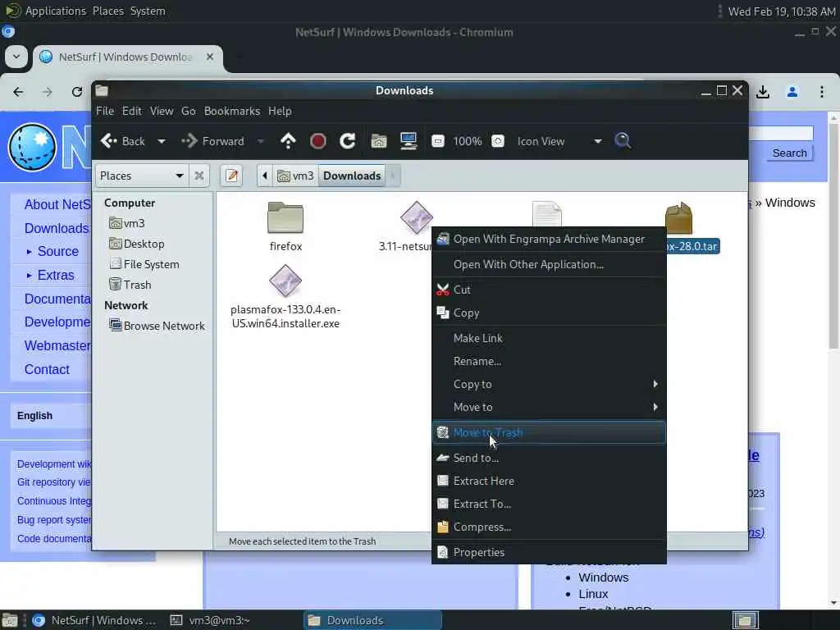Go back using the Back toolbar button
The height and width of the screenshot is (630, 840).
pyautogui.click(x=123, y=141)
